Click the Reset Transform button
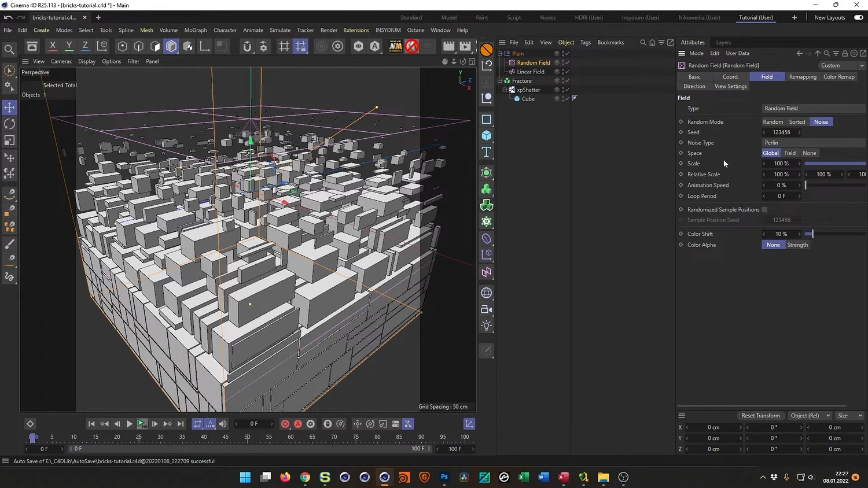Viewport: 868px width, 488px height. click(x=760, y=416)
